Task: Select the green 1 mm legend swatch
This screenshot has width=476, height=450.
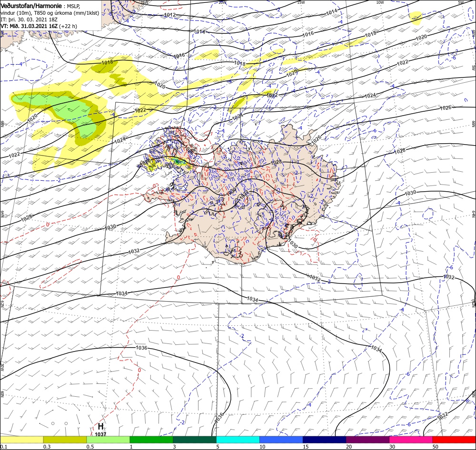Action: coord(151,440)
